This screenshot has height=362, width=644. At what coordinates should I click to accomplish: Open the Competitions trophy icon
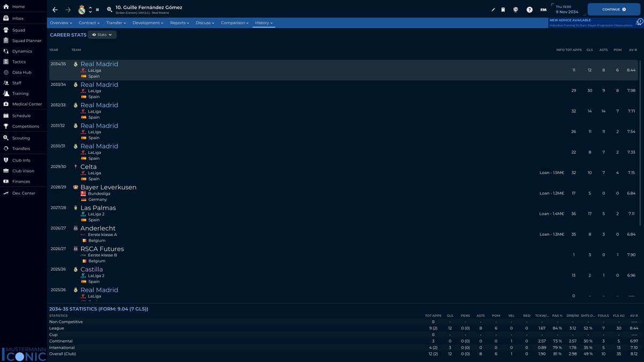[x=5, y=126]
